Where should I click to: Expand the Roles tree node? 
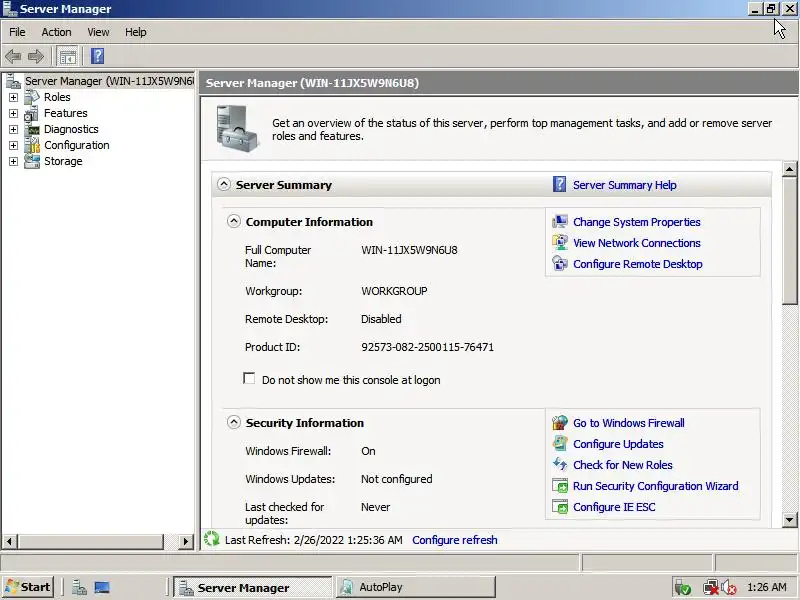(13, 97)
